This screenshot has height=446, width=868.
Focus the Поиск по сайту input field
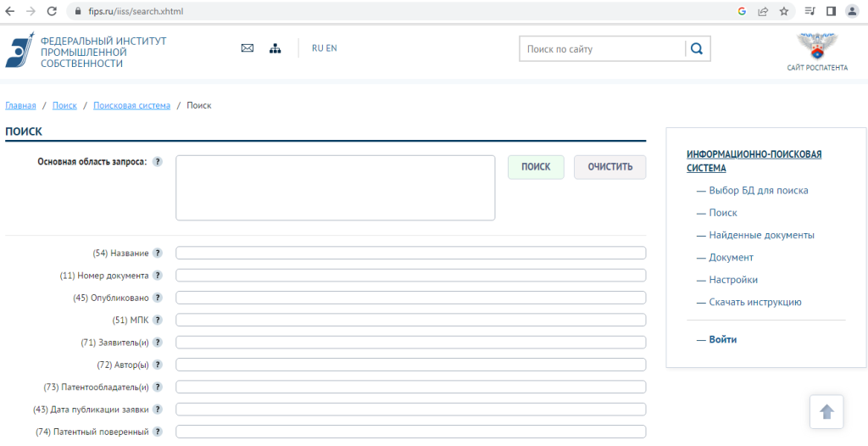(x=602, y=49)
